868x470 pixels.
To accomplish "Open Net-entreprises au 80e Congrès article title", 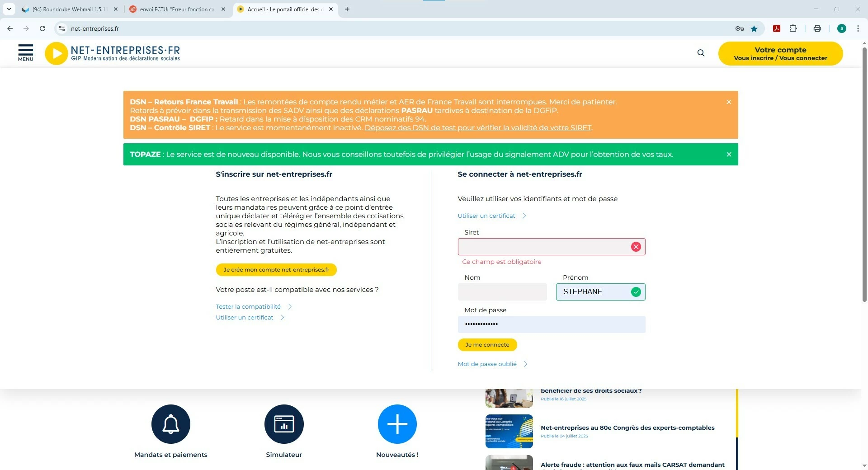I will coord(627,428).
